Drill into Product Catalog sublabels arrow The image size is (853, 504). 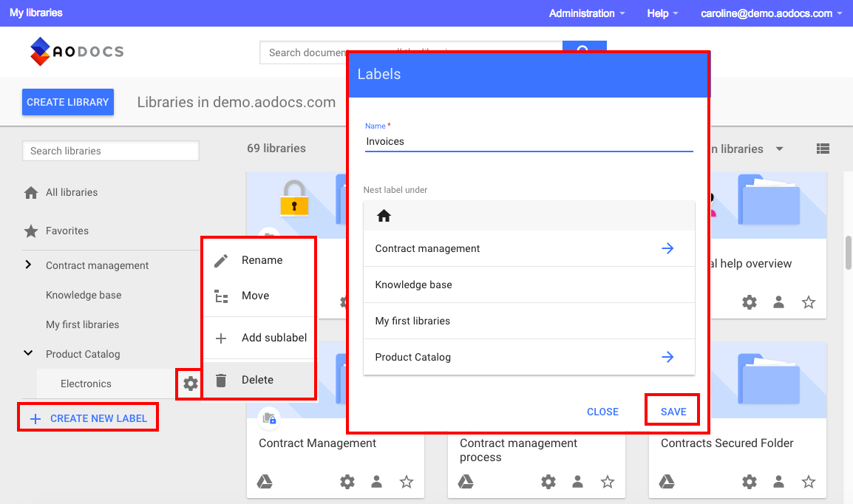667,357
